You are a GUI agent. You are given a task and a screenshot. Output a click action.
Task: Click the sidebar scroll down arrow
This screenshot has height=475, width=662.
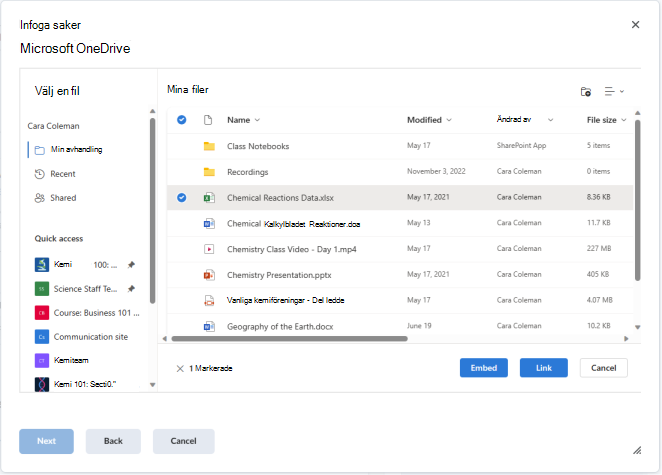152,385
